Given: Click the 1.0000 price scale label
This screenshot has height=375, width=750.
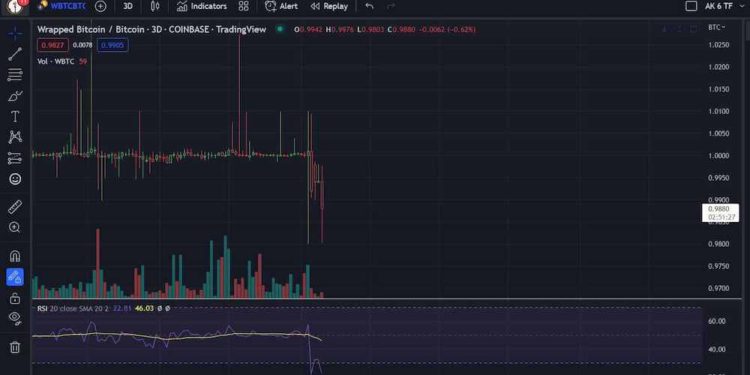Looking at the screenshot, I should (x=718, y=155).
